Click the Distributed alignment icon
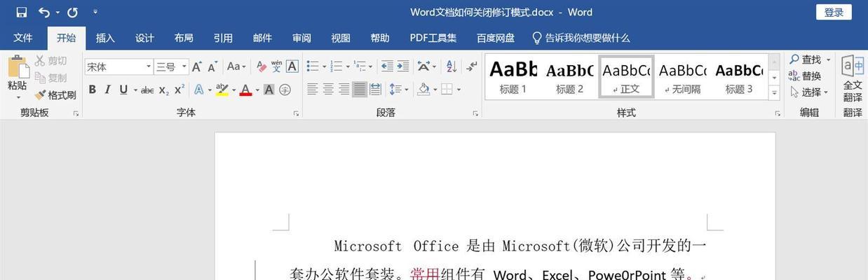Screen dimensions: 868x280 pyautogui.click(x=375, y=90)
